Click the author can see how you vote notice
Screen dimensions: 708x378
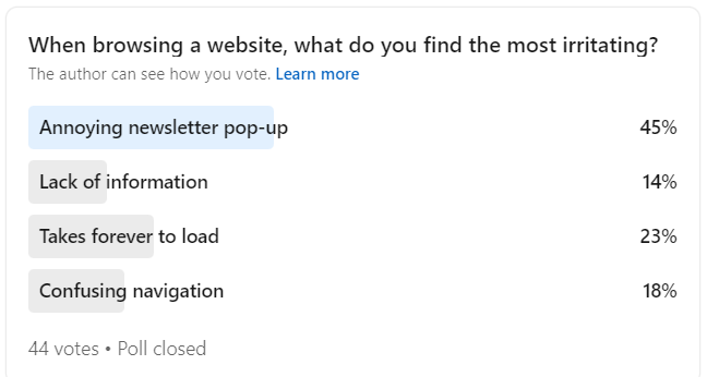[149, 74]
